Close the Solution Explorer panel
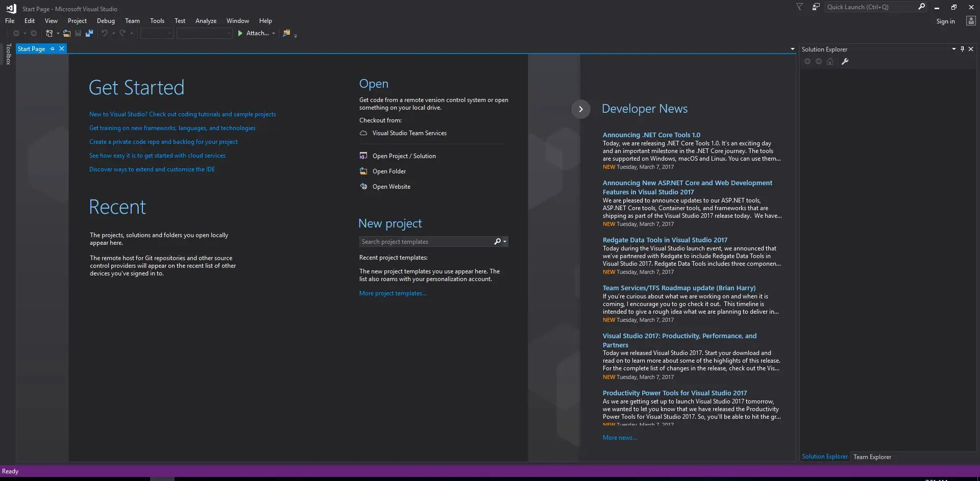The height and width of the screenshot is (481, 980). click(x=971, y=49)
